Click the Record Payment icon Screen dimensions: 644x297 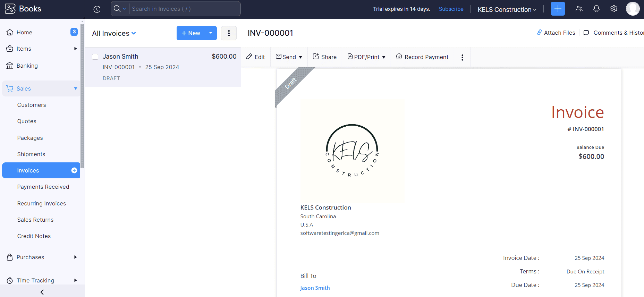pos(399,56)
